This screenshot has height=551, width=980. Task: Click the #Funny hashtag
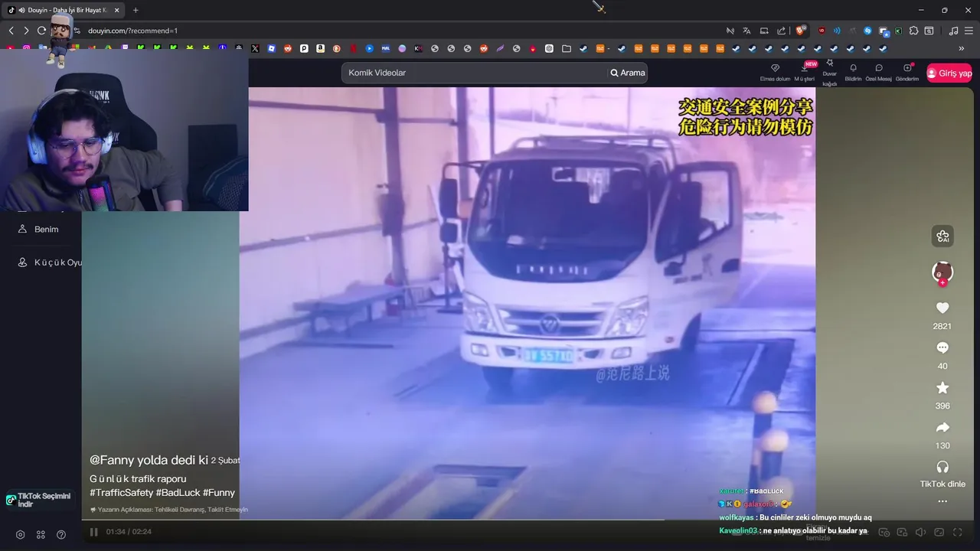point(219,493)
